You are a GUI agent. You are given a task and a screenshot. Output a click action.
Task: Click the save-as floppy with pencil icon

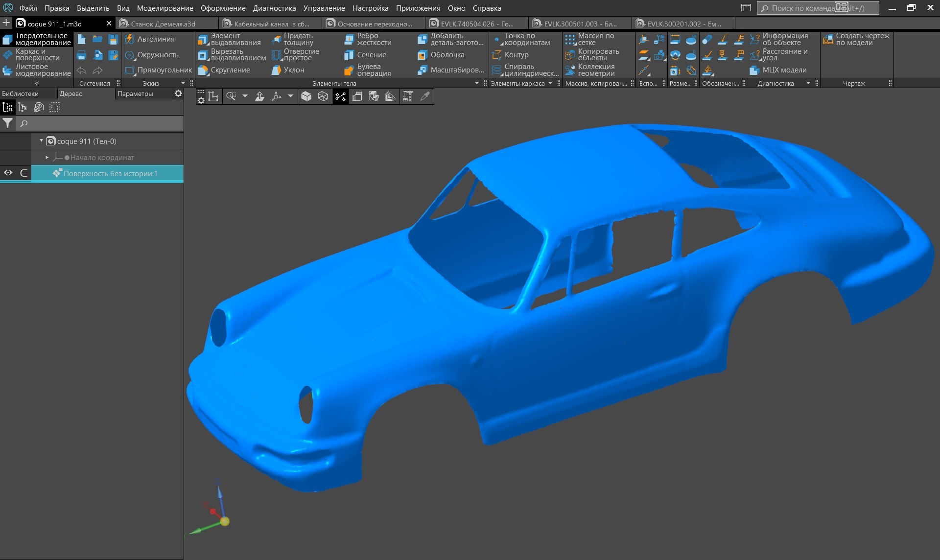tap(113, 55)
